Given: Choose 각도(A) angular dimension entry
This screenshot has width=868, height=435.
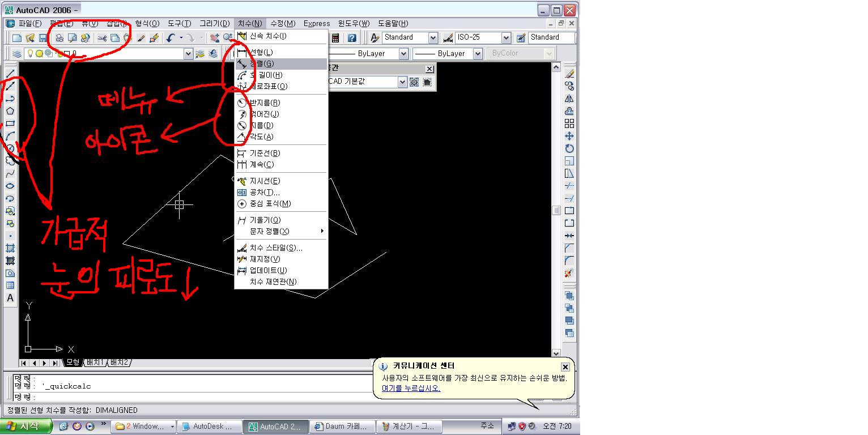Looking at the screenshot, I should (x=281, y=137).
